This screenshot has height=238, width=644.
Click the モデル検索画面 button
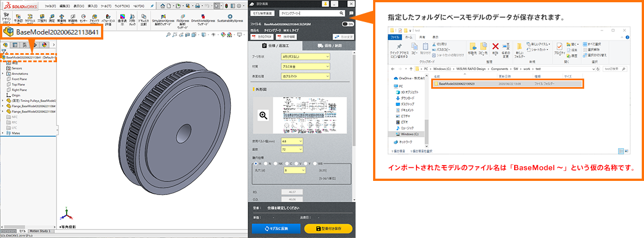[262, 13]
